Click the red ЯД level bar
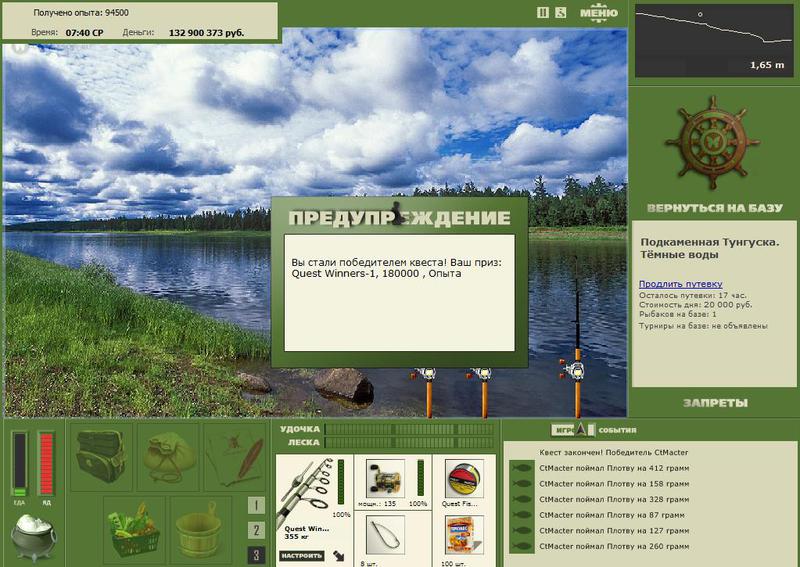800x567 pixels. pos(46,463)
